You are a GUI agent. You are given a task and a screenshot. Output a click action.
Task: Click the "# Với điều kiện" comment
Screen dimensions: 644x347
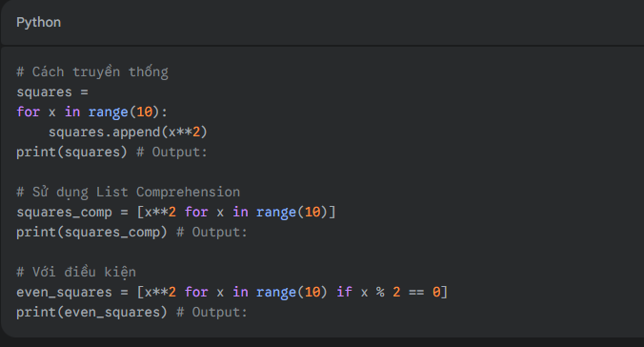click(76, 273)
